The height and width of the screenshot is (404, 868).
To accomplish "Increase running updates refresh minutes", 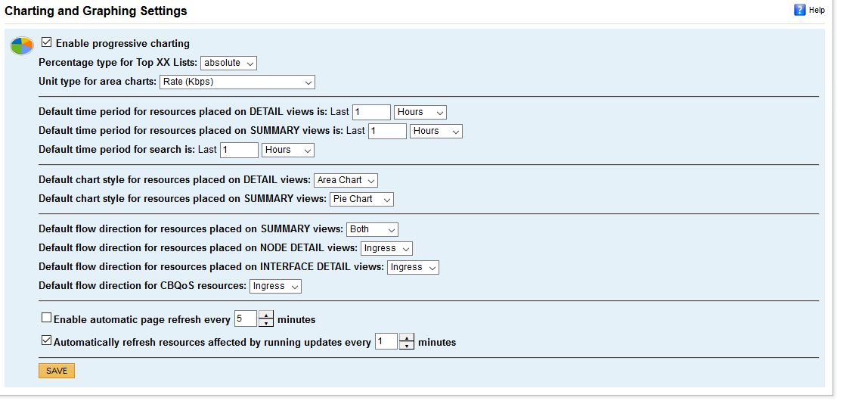I will click(407, 338).
